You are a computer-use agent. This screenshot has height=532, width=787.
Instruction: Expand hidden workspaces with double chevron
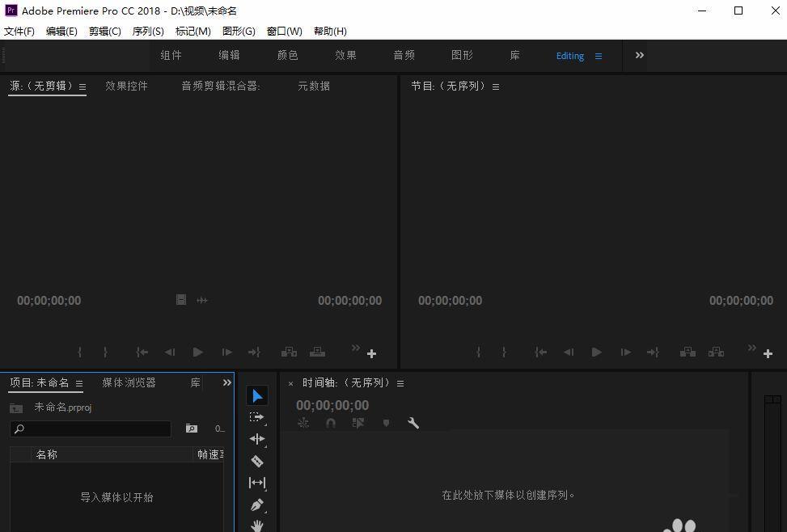pos(640,55)
